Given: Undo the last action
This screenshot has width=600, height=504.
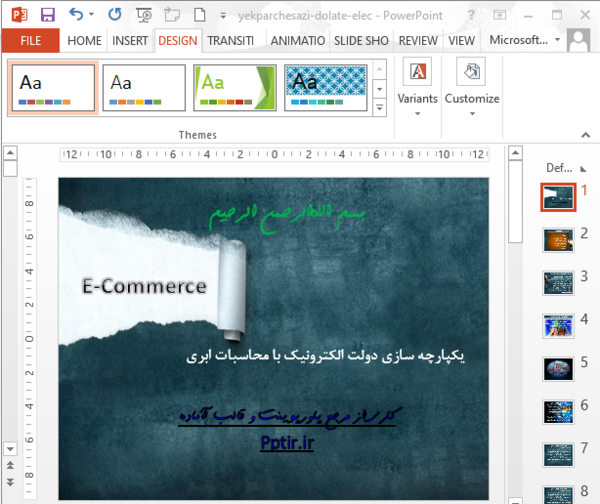Looking at the screenshot, I should (76, 15).
